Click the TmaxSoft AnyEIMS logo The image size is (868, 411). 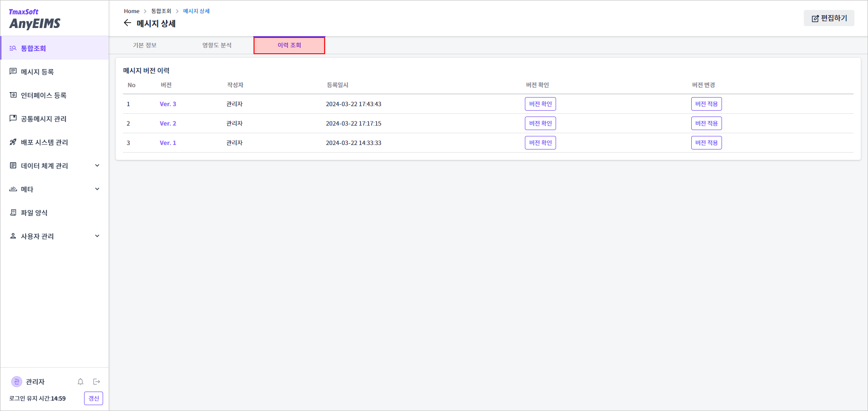click(35, 19)
